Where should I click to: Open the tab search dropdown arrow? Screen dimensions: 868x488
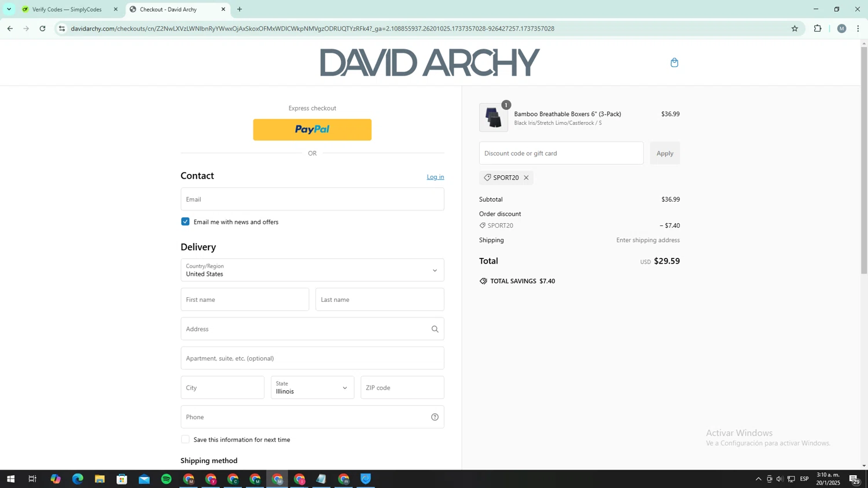coord(9,9)
